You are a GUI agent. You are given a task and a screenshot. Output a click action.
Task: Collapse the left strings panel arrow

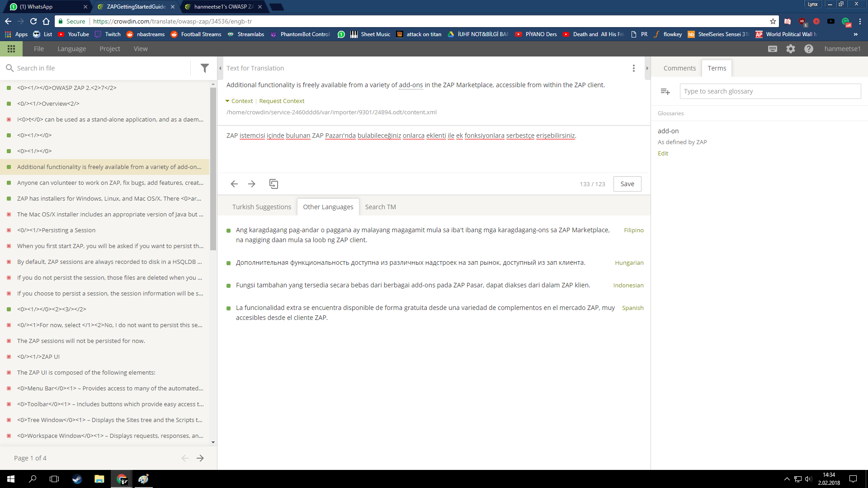220,68
